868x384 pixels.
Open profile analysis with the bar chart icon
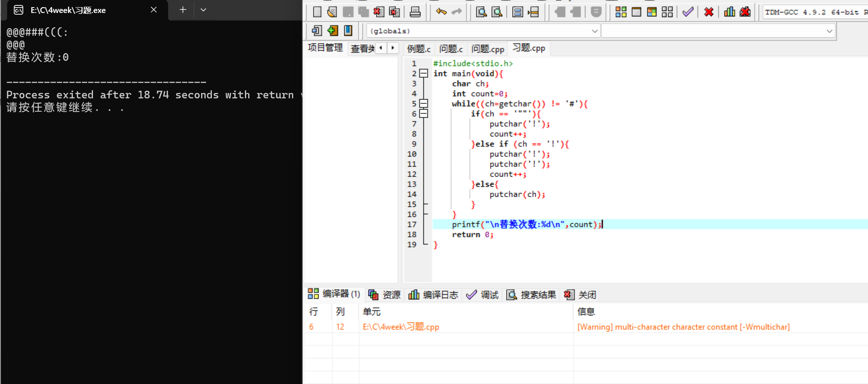[729, 12]
